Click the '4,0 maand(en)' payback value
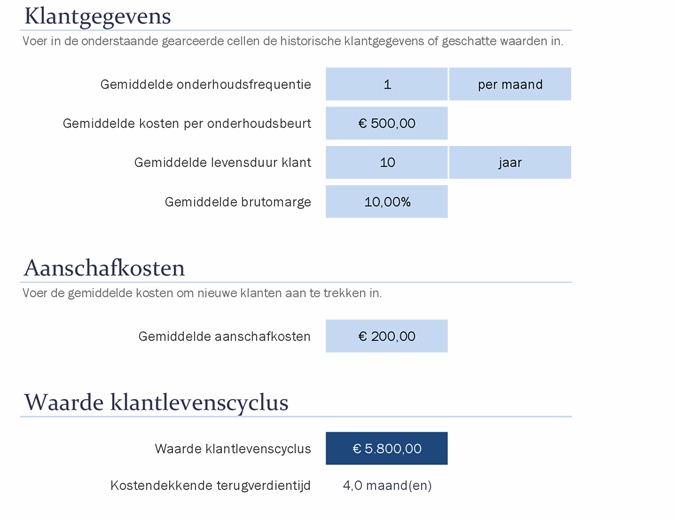675x520 pixels. click(387, 485)
